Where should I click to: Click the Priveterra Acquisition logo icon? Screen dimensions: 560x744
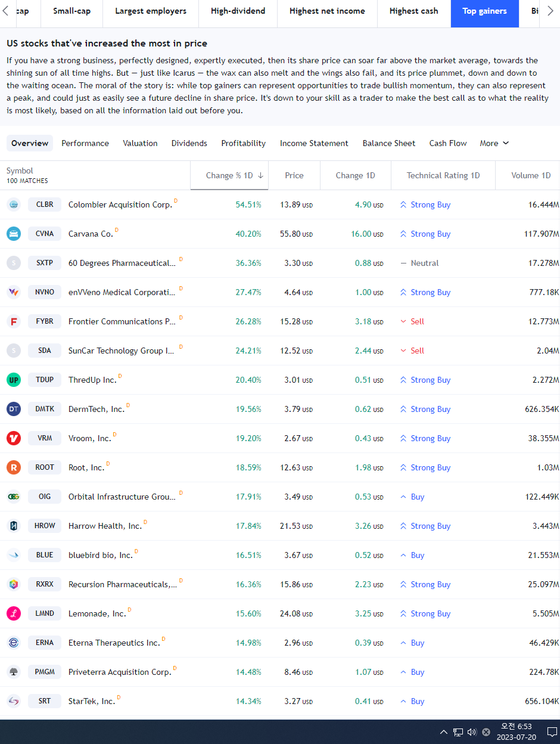pyautogui.click(x=14, y=672)
